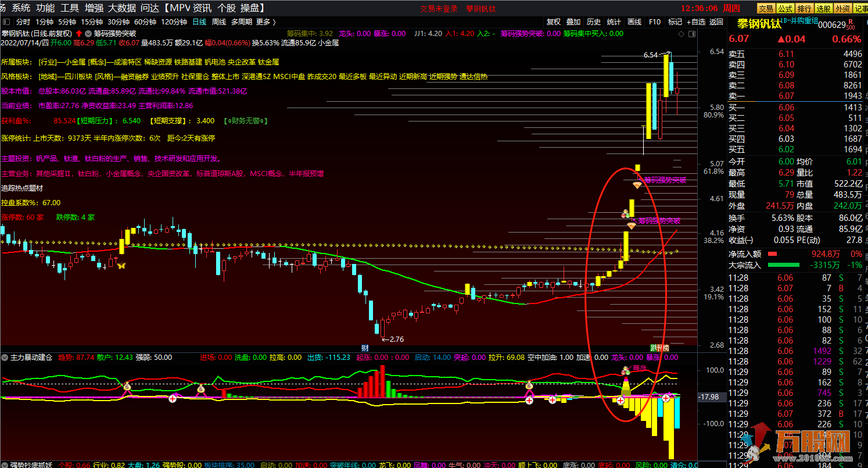This screenshot has height=468, width=868.
Task: Open the 功能 menu
Action: (x=45, y=8)
